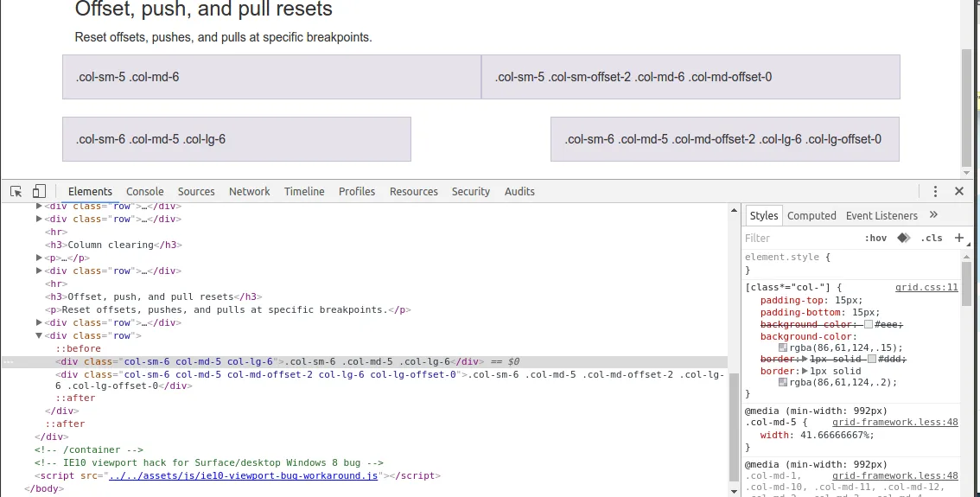Open the Audits tab
The height and width of the screenshot is (497, 980).
pos(519,191)
